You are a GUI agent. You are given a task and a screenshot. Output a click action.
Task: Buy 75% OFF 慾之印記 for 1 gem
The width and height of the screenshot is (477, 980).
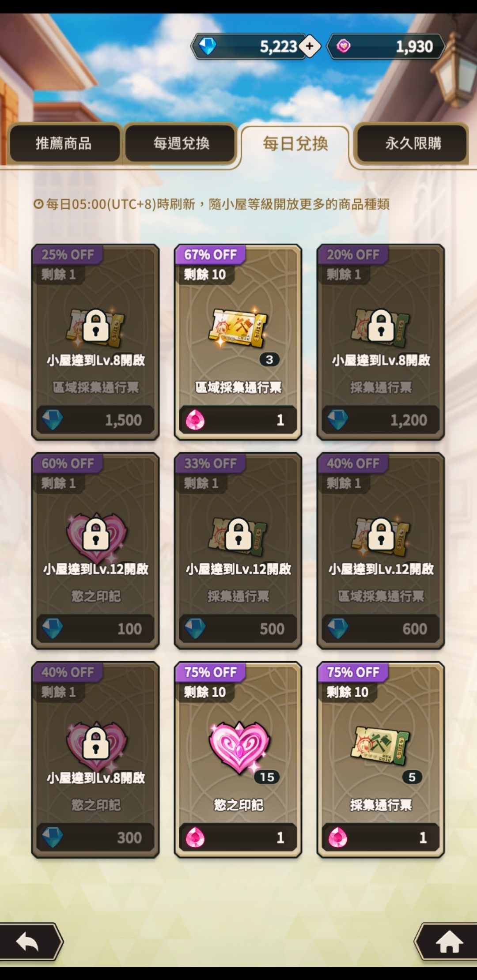coord(238,837)
